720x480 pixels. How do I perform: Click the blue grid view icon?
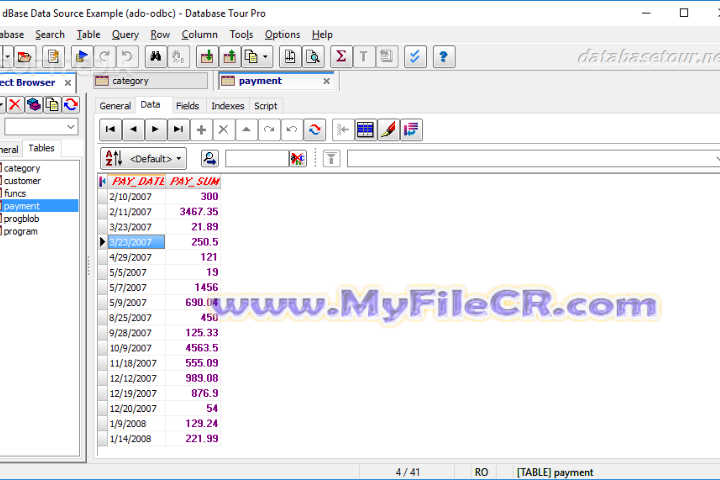coord(366,130)
